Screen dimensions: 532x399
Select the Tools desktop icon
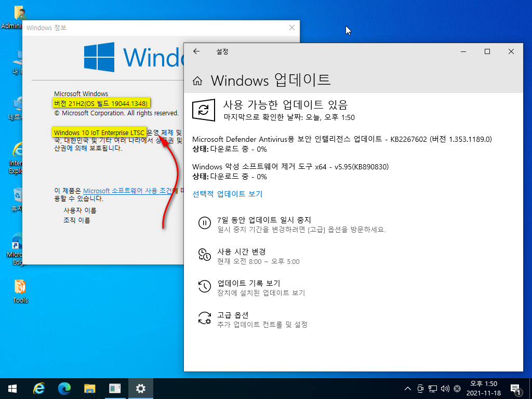(20, 291)
